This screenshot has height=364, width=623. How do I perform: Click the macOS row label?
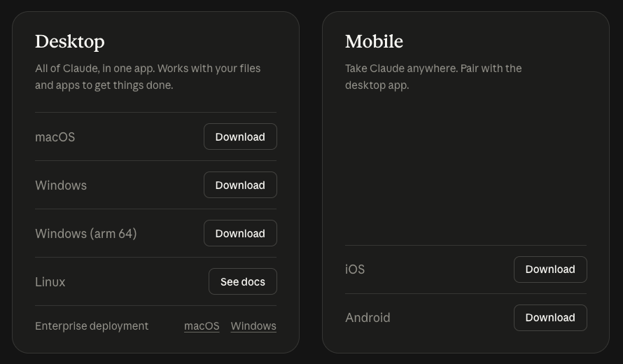click(55, 137)
